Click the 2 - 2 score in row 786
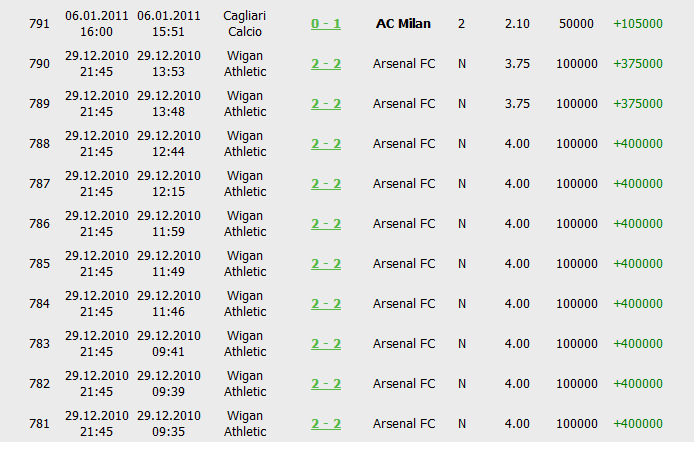Screen dimensions: 695x460 tap(325, 224)
